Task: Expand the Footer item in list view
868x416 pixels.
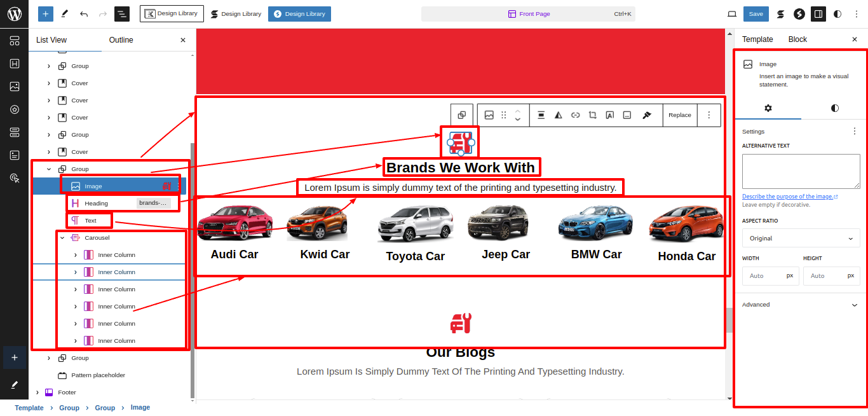Action: point(37,392)
